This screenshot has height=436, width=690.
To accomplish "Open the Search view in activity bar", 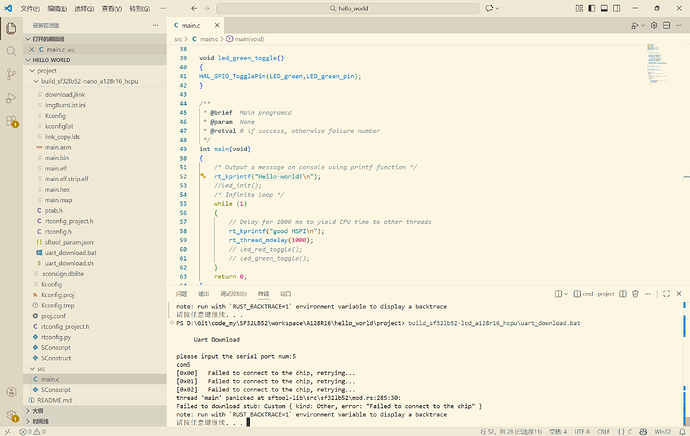I will coord(11,49).
